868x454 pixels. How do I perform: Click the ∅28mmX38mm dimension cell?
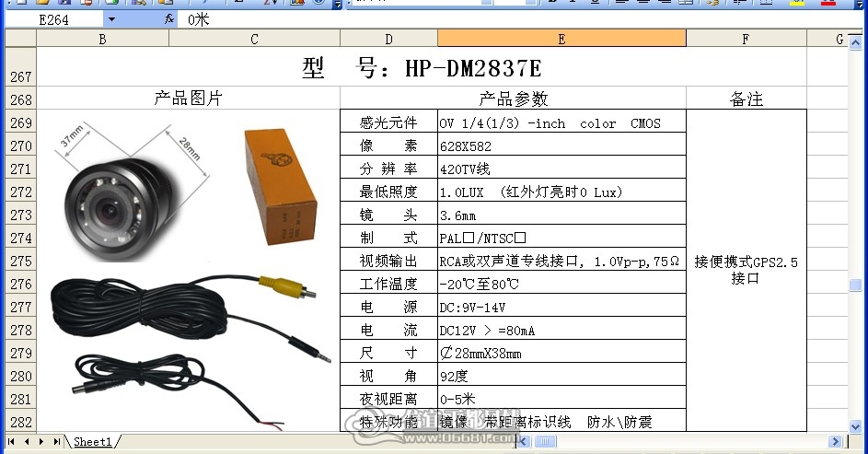(x=561, y=352)
